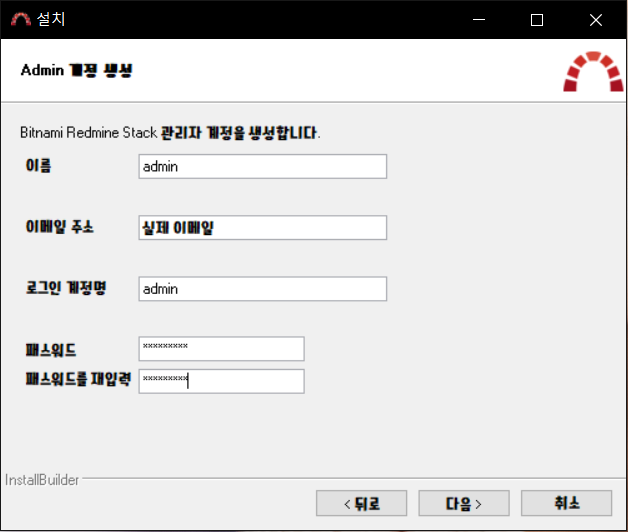Click the 'Bitnami Redmine Stack' description text
This screenshot has width=628, height=532.
tap(170, 133)
